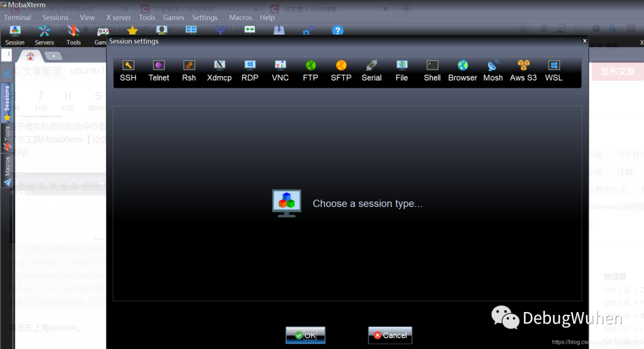Select the Shell session type

click(x=432, y=71)
